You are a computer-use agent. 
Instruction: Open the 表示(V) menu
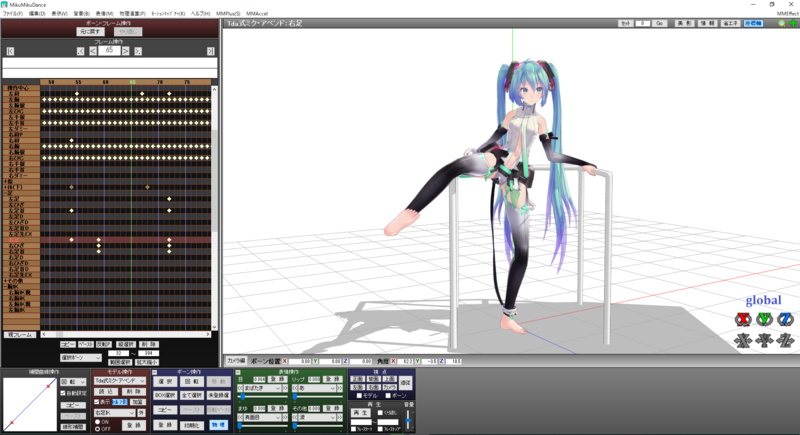click(x=59, y=14)
